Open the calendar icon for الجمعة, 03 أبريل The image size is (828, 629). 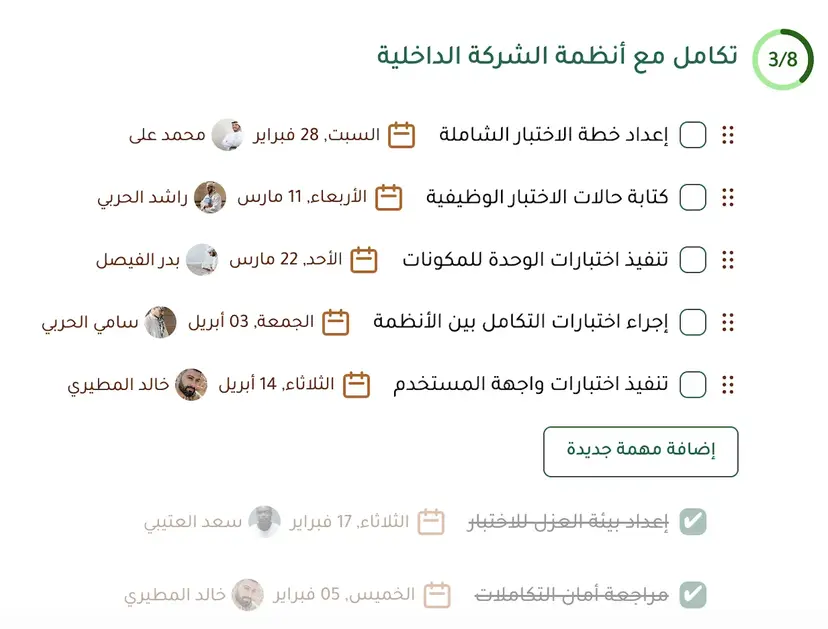tap(337, 321)
